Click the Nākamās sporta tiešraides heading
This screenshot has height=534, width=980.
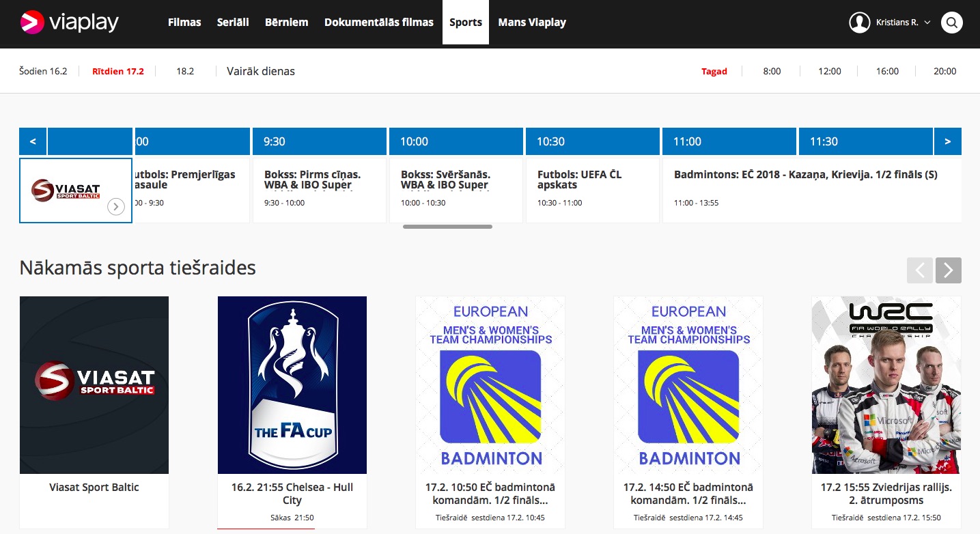pos(138,268)
